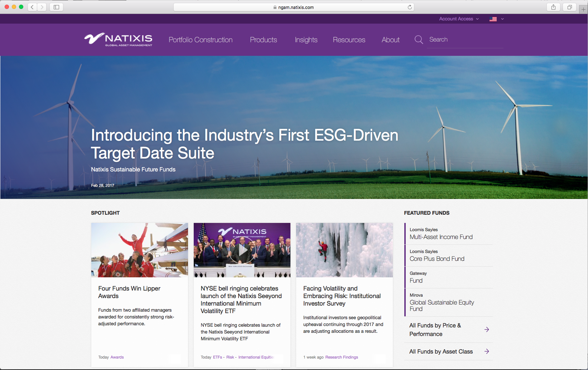Open the About menu

point(391,40)
